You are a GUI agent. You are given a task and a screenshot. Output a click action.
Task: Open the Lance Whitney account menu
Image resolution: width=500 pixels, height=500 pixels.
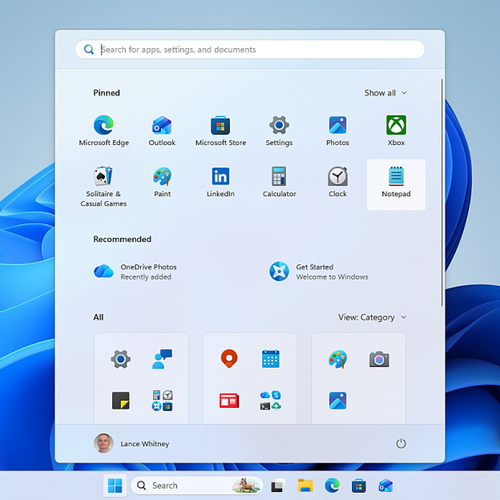click(x=132, y=444)
